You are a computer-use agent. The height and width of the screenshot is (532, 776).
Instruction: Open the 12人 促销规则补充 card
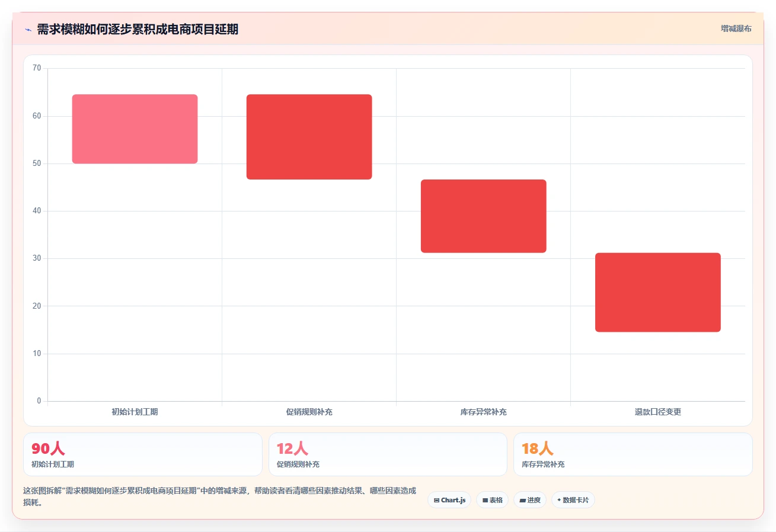(388, 454)
